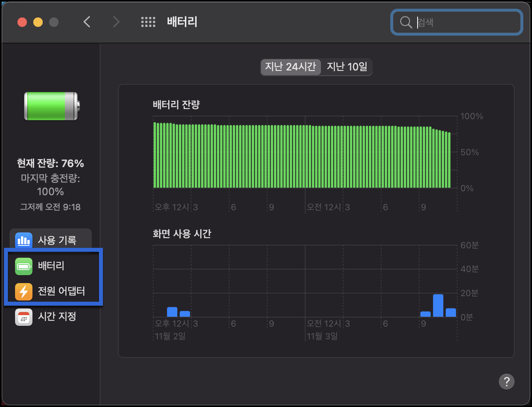Switch to the 지난 10일 tab

(x=346, y=67)
